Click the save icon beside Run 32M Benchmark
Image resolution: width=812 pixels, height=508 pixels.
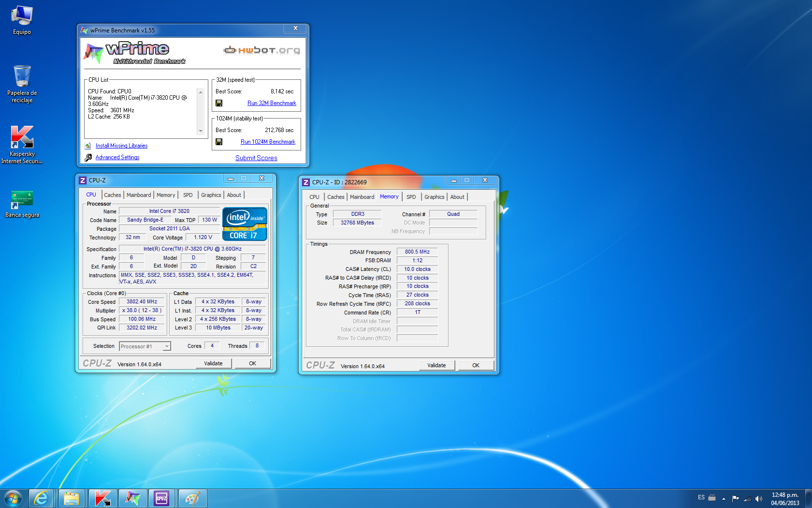point(219,103)
